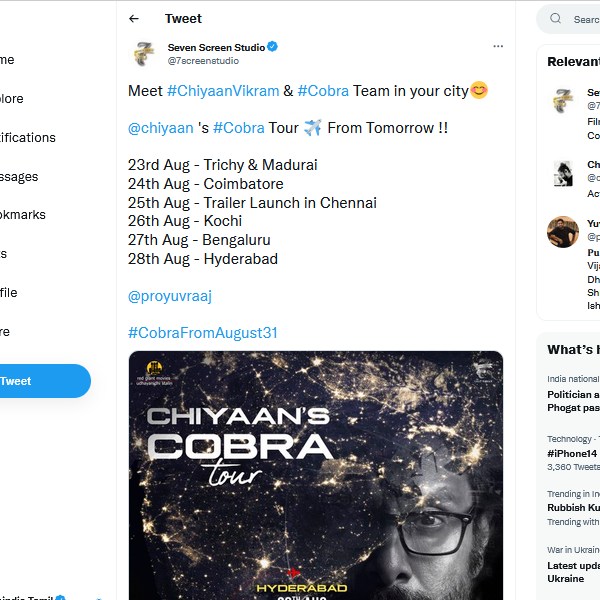Click the search magnifier icon

[x=556, y=19]
